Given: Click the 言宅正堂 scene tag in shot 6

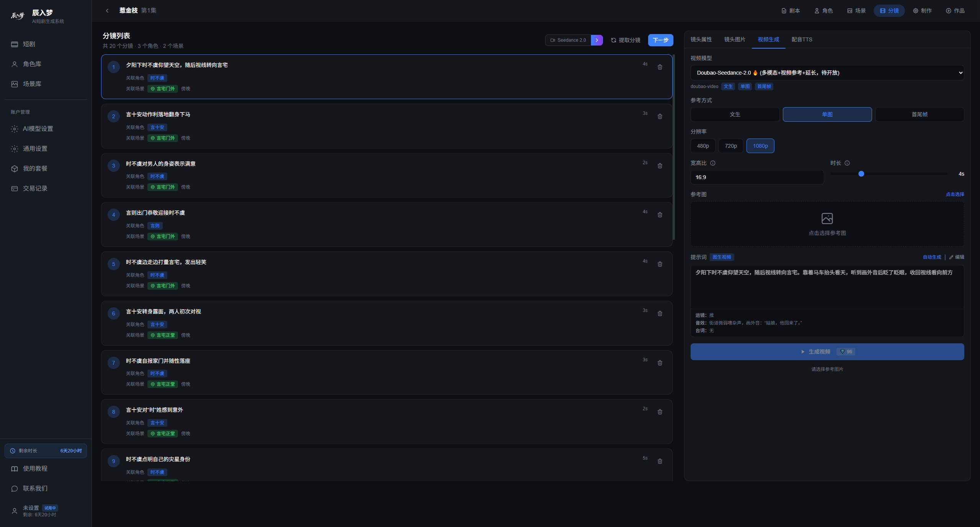Looking at the screenshot, I should (x=163, y=335).
